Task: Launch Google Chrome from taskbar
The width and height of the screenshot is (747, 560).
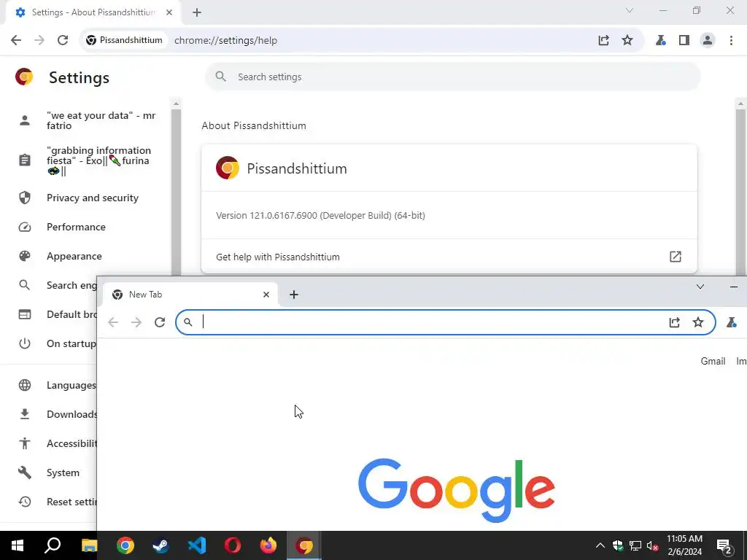Action: tap(125, 545)
